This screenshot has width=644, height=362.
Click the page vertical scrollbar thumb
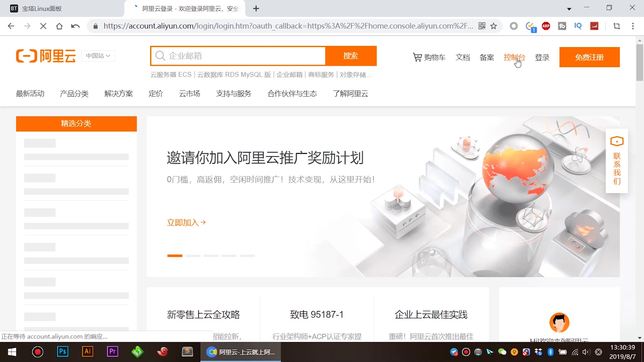[x=640, y=62]
